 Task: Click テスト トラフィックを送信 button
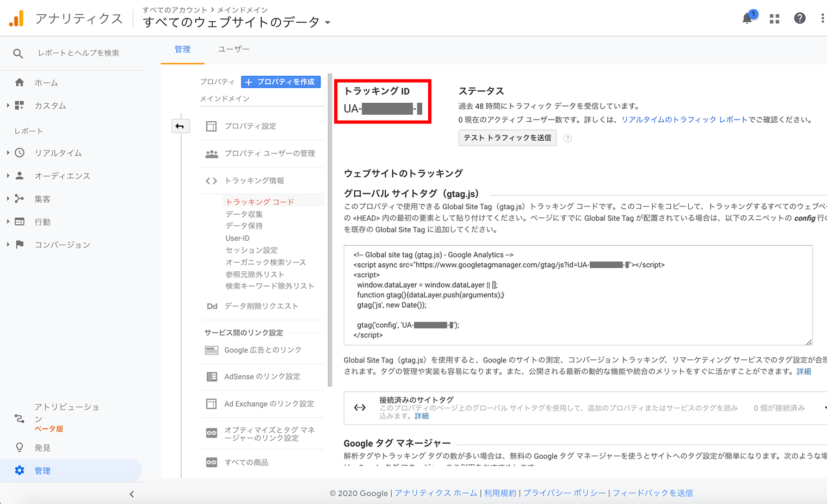(507, 138)
